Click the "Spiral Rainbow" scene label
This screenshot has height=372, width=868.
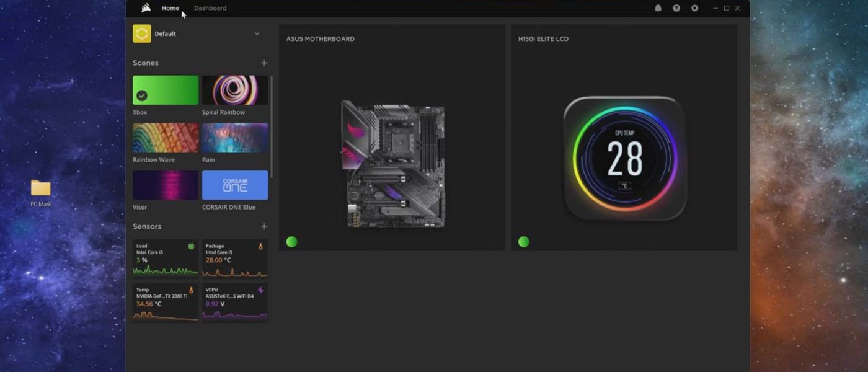223,112
